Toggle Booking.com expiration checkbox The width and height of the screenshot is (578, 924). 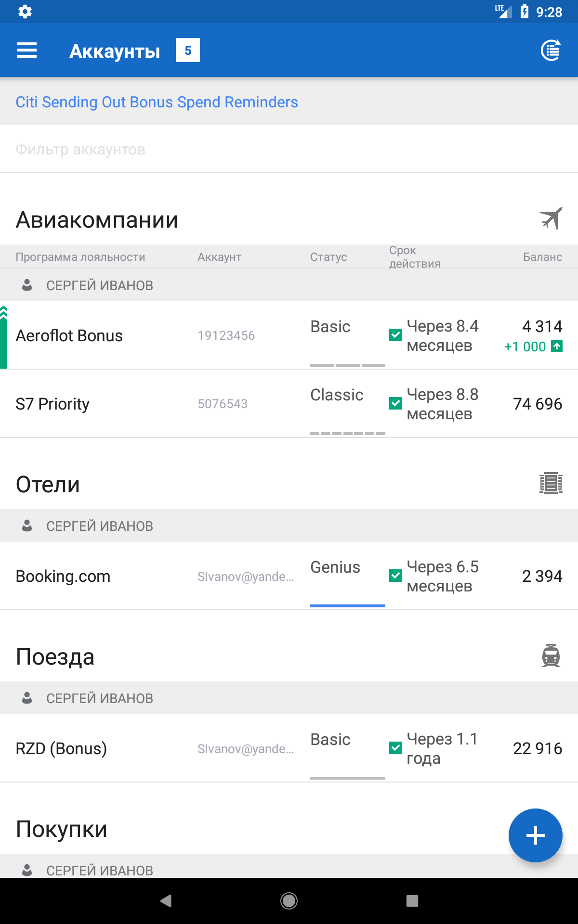coord(395,576)
